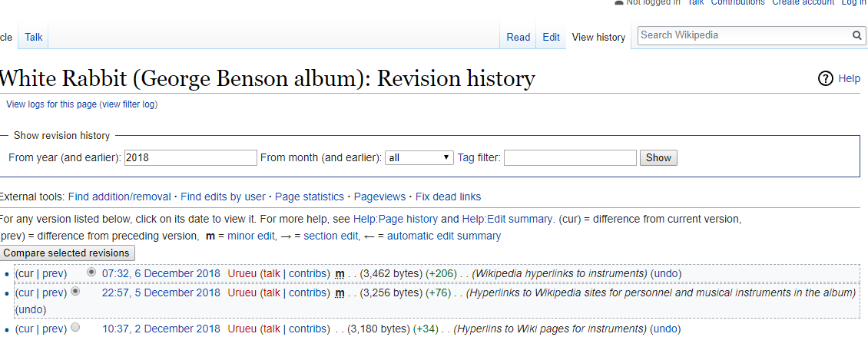Open the Page statistics link
The width and height of the screenshot is (868, 337).
(x=310, y=197)
